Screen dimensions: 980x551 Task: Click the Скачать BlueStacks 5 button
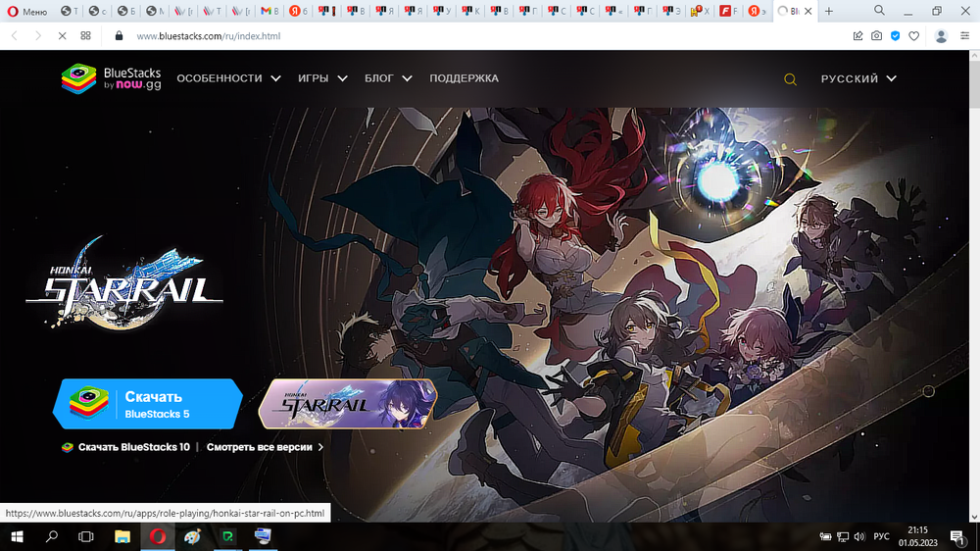click(x=148, y=404)
